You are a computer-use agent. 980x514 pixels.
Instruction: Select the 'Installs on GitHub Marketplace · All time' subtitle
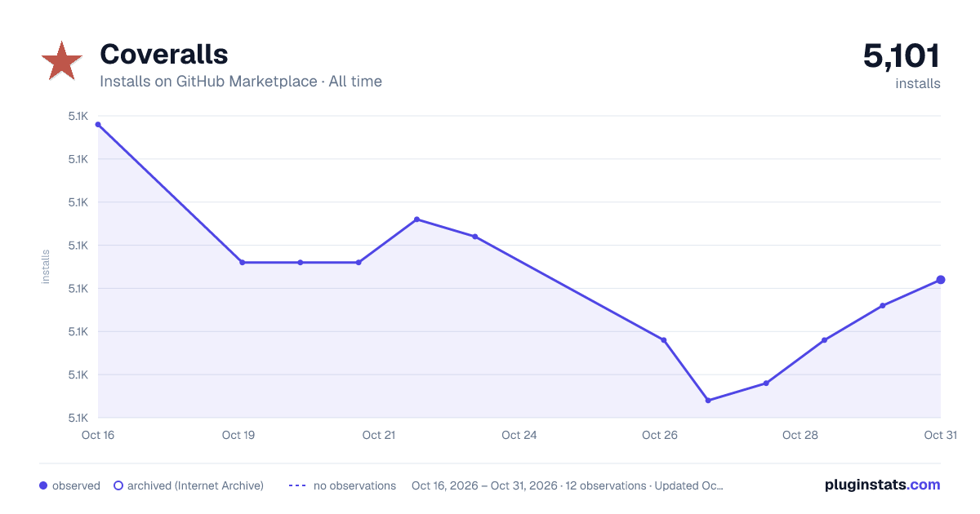click(x=241, y=82)
